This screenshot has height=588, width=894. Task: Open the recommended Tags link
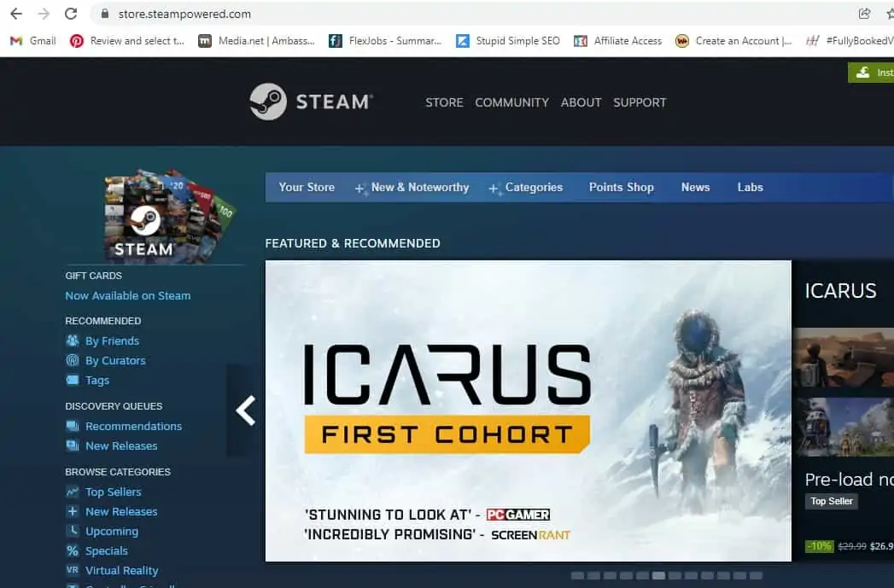97,380
